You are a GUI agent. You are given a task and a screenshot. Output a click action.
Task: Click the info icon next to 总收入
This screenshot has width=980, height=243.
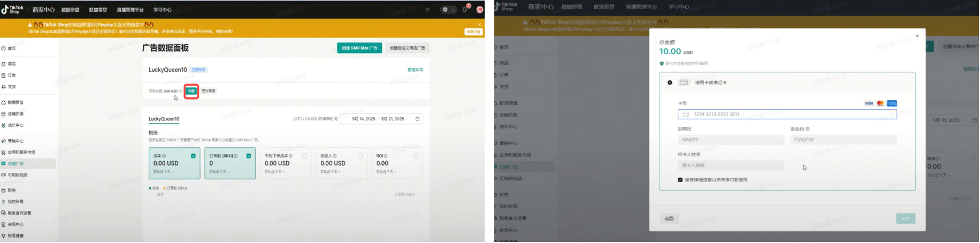click(x=335, y=156)
